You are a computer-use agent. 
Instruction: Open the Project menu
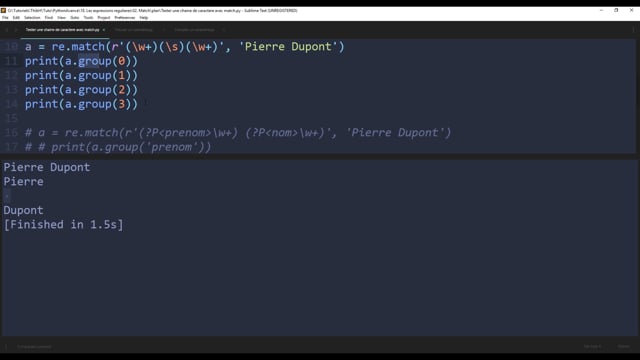[104, 18]
